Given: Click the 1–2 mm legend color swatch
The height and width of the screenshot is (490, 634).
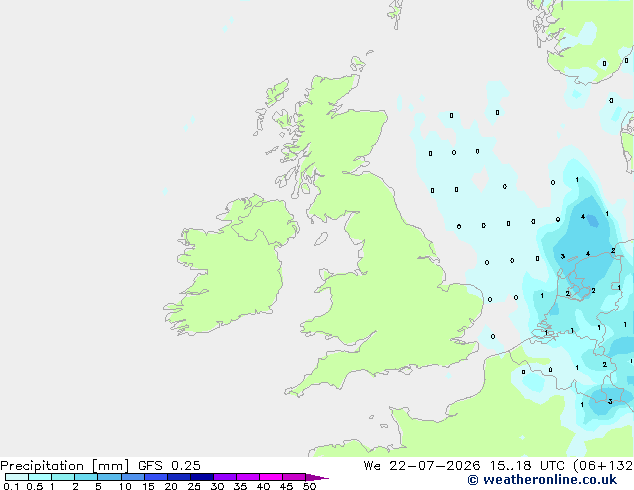Looking at the screenshot, I should click(63, 477).
